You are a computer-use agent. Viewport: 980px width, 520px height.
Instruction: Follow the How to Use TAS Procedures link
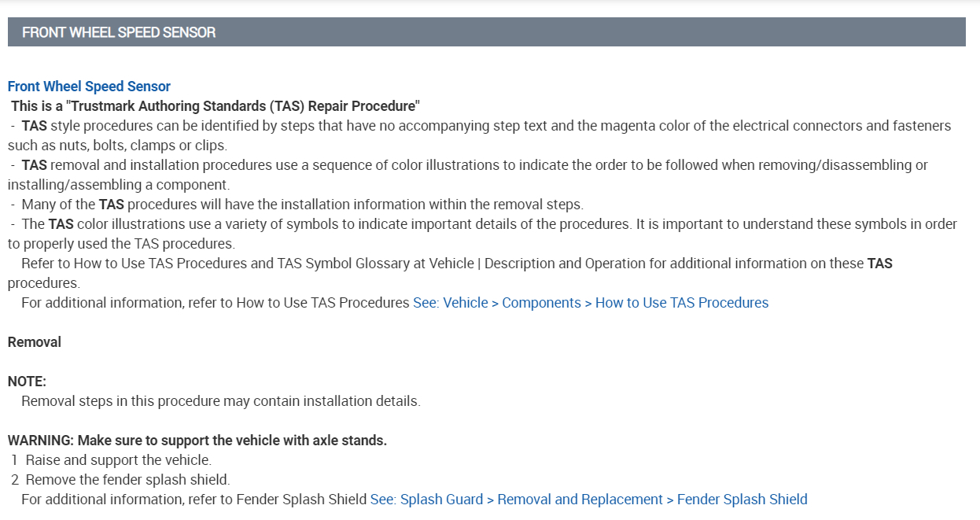(x=590, y=303)
